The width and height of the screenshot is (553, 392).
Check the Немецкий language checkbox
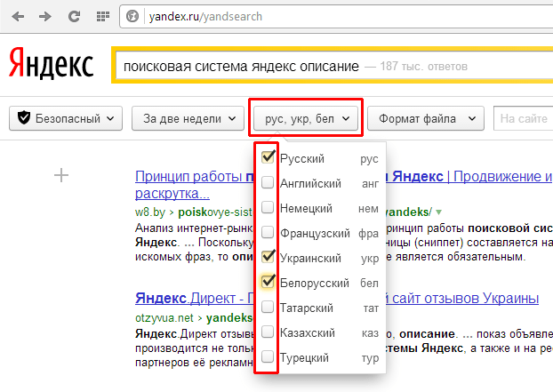pos(268,207)
